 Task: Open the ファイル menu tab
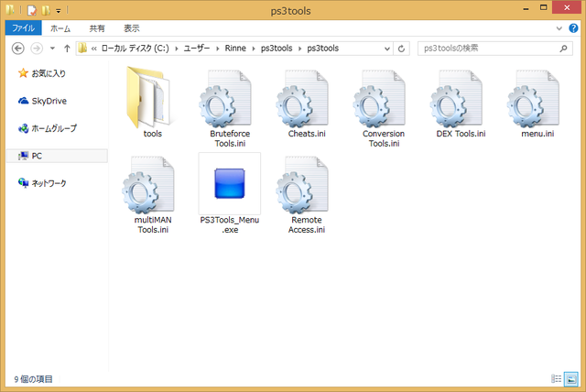coord(23,28)
